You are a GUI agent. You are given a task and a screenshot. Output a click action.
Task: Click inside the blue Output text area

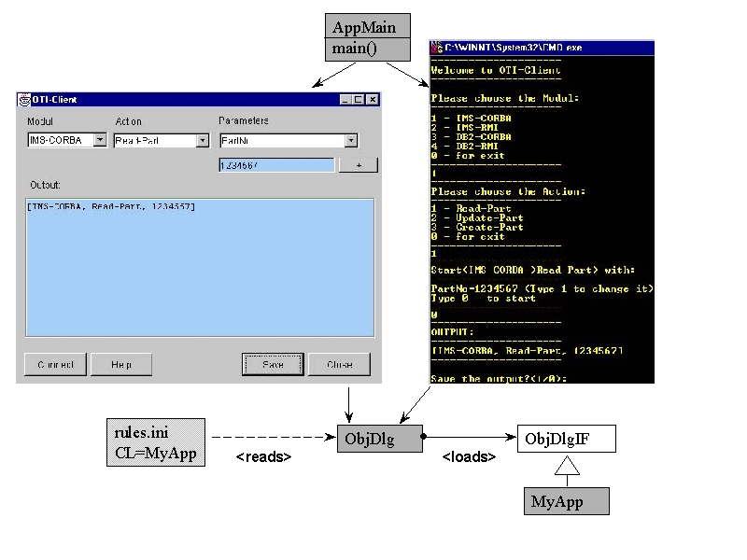coord(201,271)
